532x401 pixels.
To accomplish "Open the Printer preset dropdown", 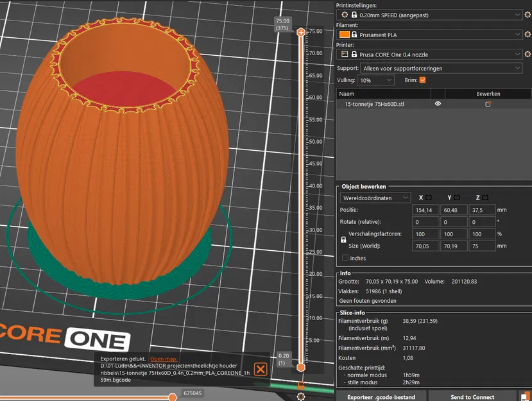I will pos(429,55).
